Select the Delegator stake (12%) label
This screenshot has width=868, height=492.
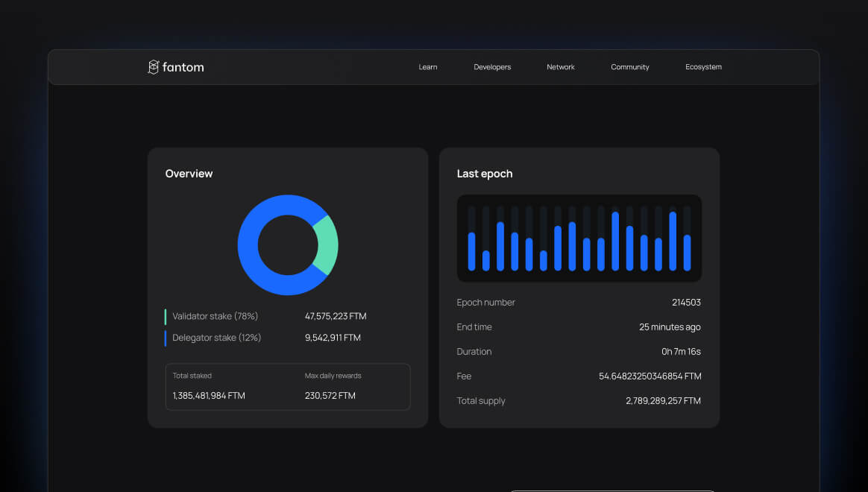click(x=216, y=338)
